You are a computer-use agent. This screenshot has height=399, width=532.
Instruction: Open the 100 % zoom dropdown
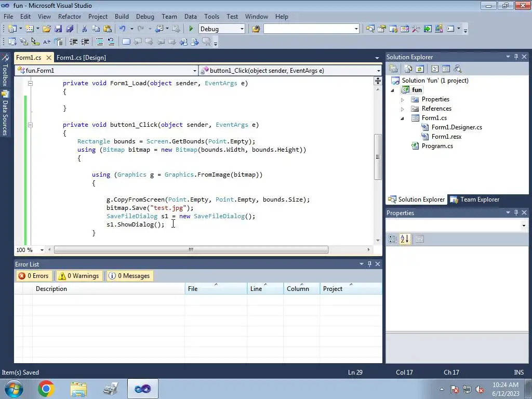(42, 250)
